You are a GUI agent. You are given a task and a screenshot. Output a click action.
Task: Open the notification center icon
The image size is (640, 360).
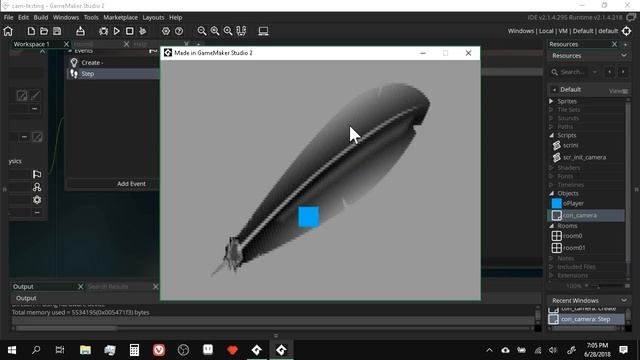point(623,350)
